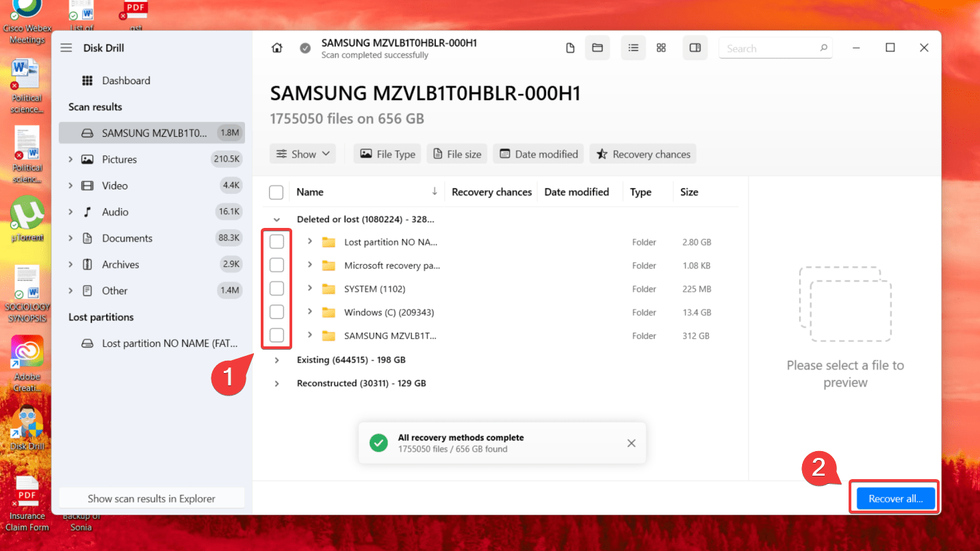This screenshot has width=980, height=551.
Task: Expand Audio sidebar chevron
Action: pos(70,212)
